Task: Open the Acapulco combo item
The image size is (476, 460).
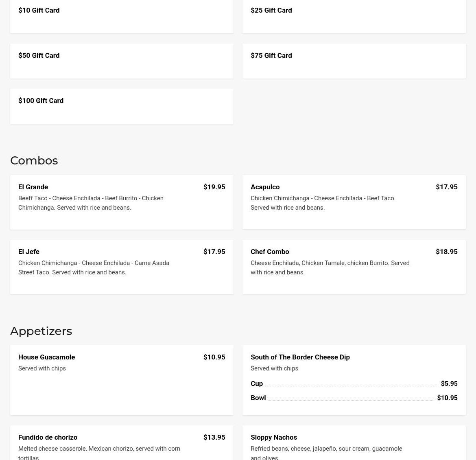Action: click(265, 187)
